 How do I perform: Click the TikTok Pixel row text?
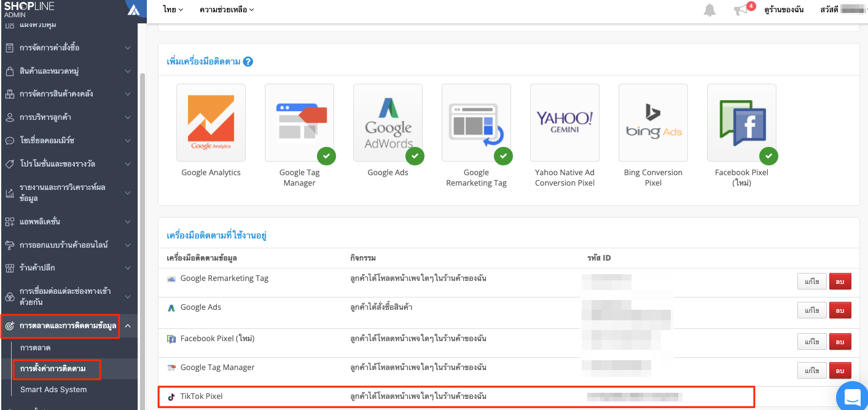click(x=201, y=396)
